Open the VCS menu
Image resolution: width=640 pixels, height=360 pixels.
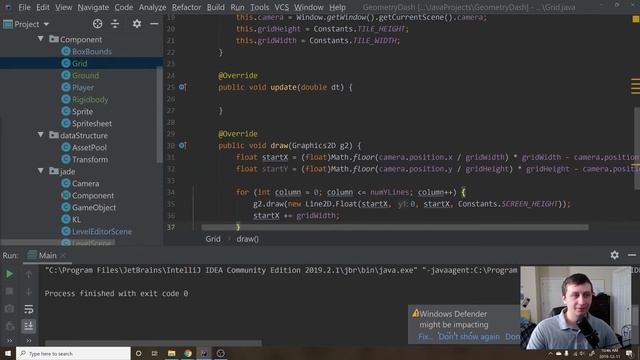coord(281,7)
